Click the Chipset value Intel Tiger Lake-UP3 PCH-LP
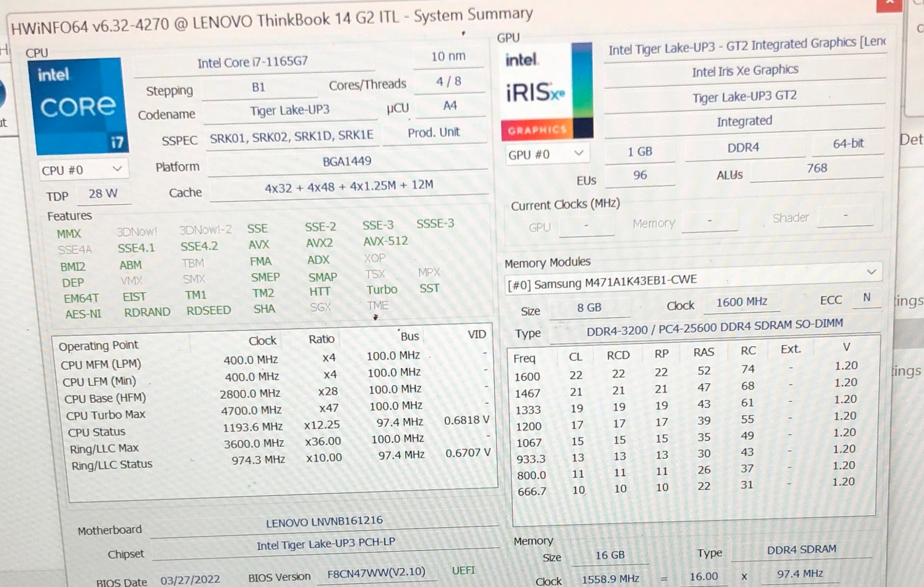The width and height of the screenshot is (924, 587). click(326, 544)
